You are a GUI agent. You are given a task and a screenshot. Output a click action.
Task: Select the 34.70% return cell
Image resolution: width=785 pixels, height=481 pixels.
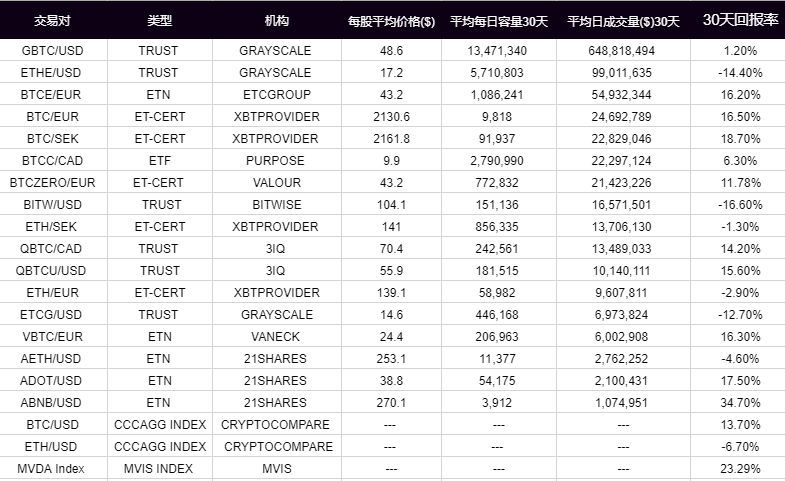tap(740, 403)
